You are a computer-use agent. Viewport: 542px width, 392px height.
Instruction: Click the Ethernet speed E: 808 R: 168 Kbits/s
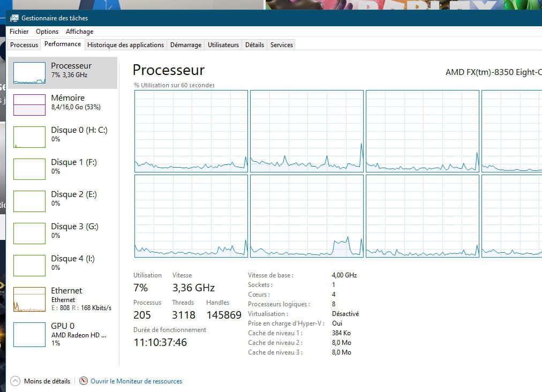[81, 307]
